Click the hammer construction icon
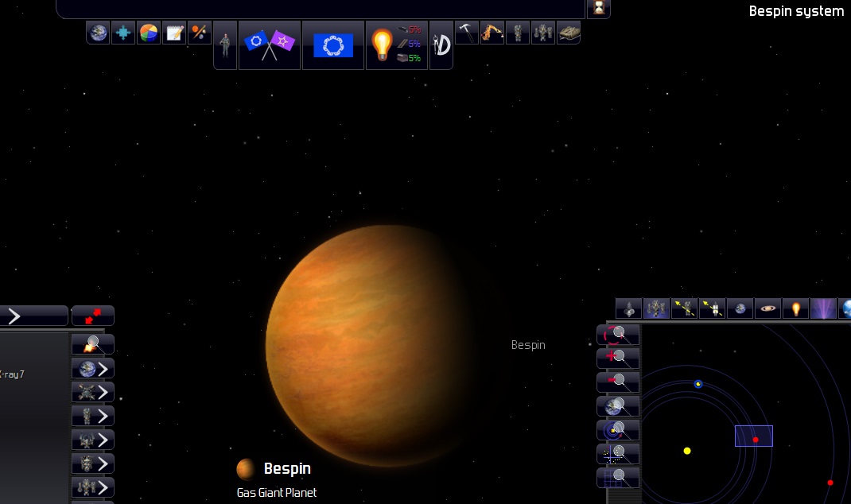Viewport: 851px width, 504px height. [x=466, y=33]
